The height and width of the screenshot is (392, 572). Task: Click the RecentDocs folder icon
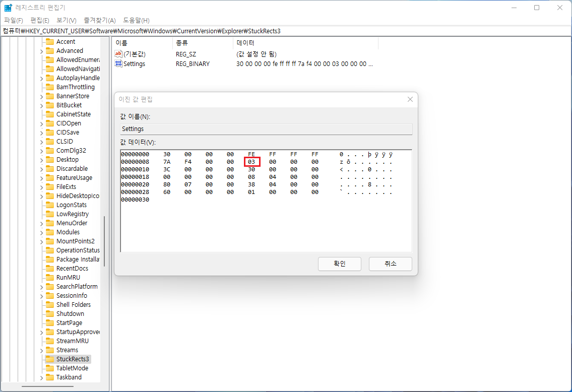(x=49, y=269)
